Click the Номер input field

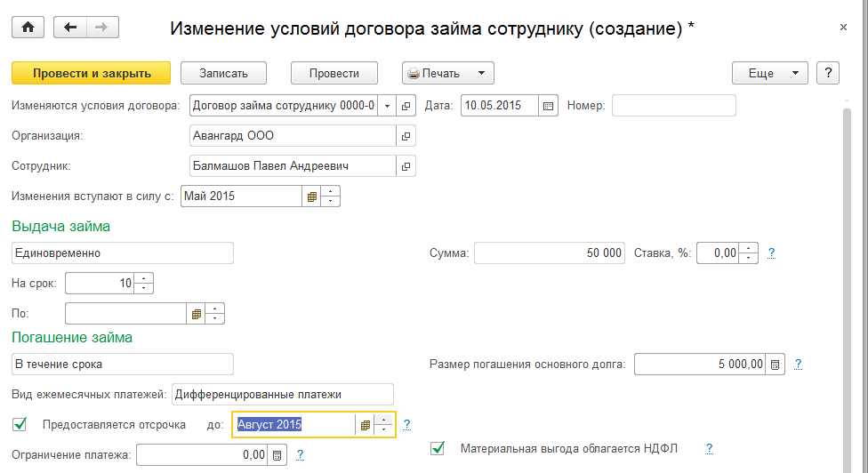click(673, 106)
